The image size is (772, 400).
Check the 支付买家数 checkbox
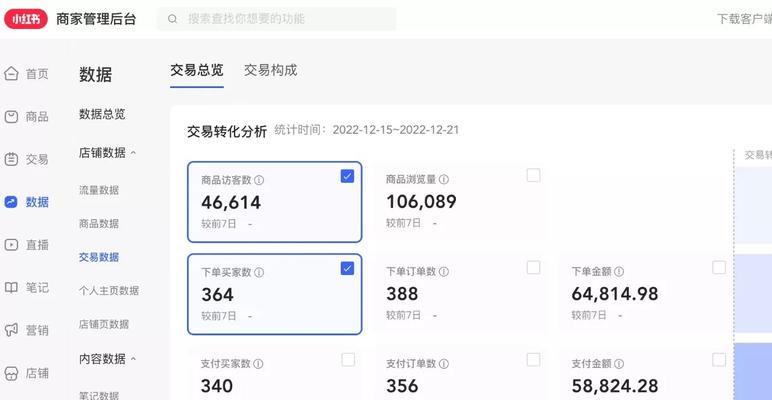[348, 360]
